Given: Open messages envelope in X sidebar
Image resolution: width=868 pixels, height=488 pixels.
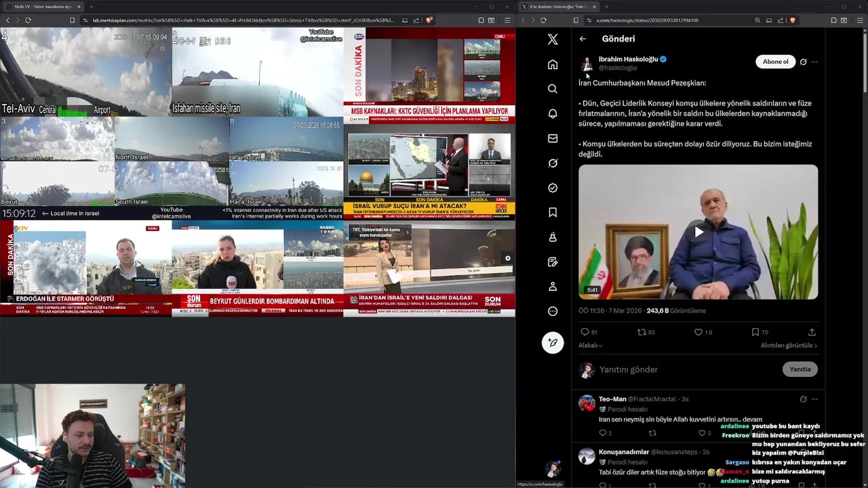Looking at the screenshot, I should (x=553, y=138).
